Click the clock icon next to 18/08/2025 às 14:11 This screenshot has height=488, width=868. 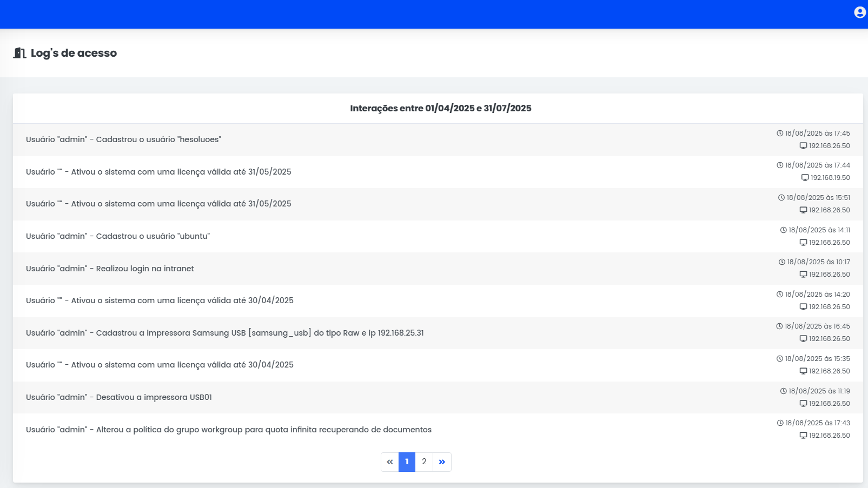[783, 230]
